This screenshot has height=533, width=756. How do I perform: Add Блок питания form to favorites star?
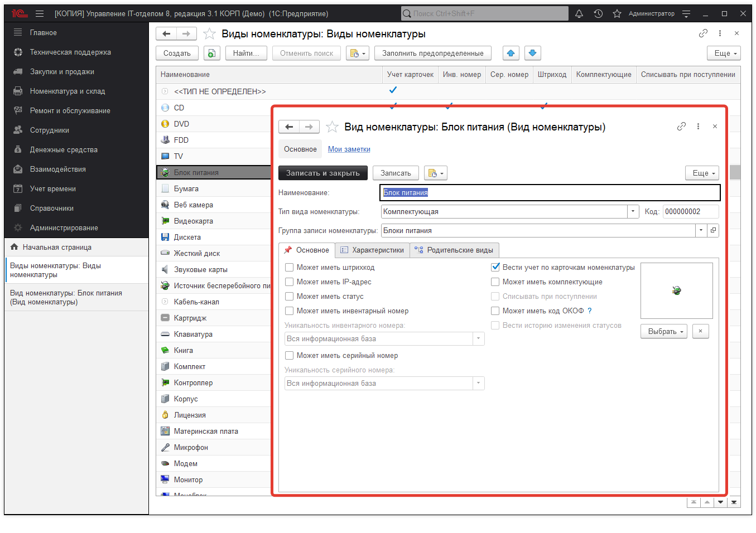click(x=332, y=127)
